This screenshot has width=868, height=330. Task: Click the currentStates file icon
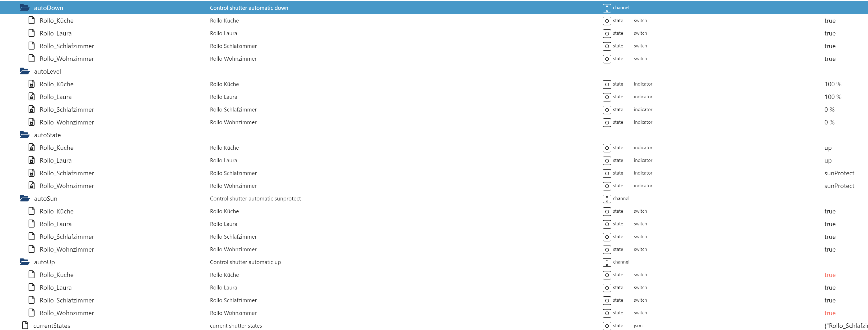25,325
